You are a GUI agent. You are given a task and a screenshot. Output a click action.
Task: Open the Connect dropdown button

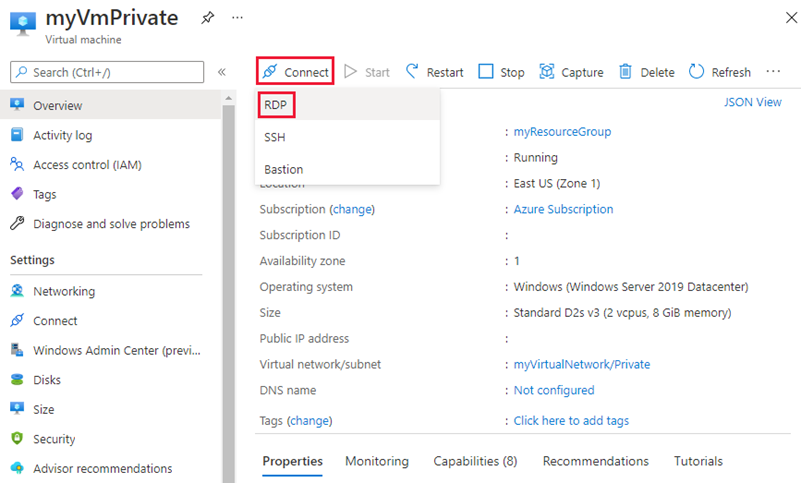point(295,72)
